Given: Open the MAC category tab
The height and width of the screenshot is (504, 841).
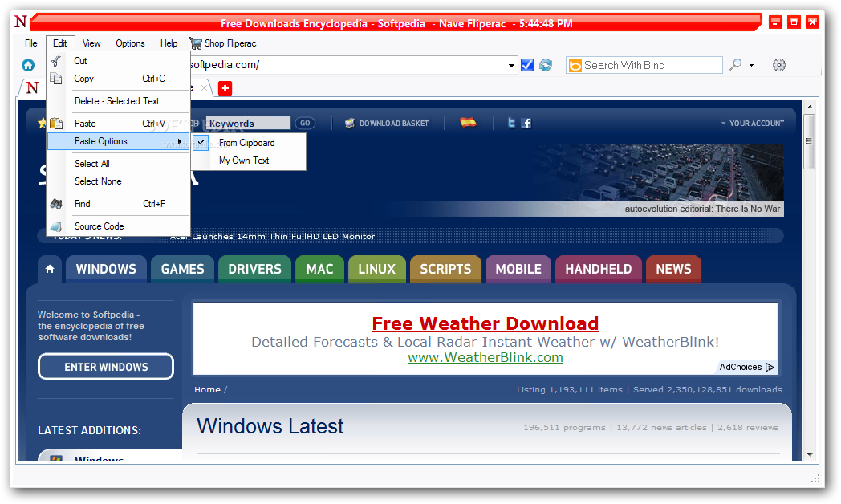Looking at the screenshot, I should pyautogui.click(x=319, y=269).
